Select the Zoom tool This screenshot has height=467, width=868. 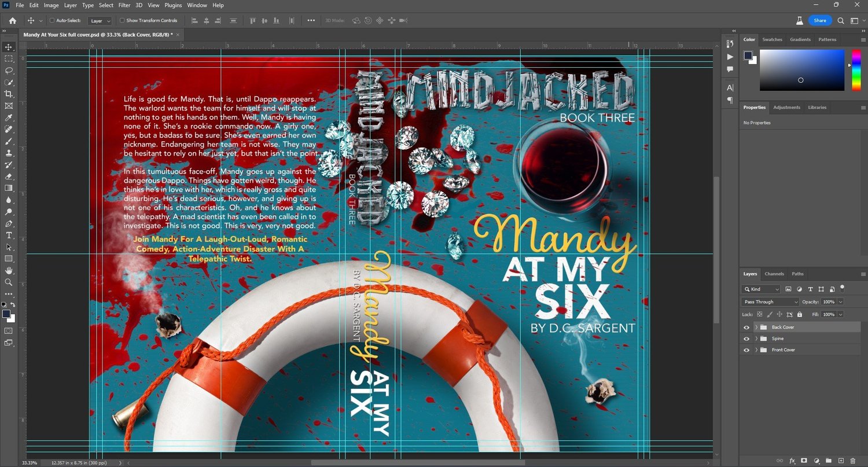8,282
